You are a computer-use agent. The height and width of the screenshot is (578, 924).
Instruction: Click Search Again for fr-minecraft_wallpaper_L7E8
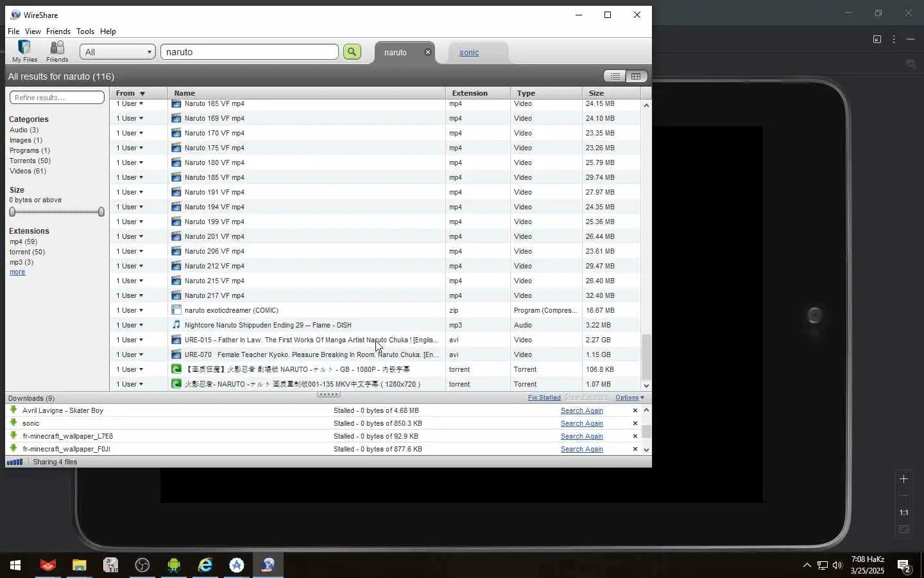582,436
